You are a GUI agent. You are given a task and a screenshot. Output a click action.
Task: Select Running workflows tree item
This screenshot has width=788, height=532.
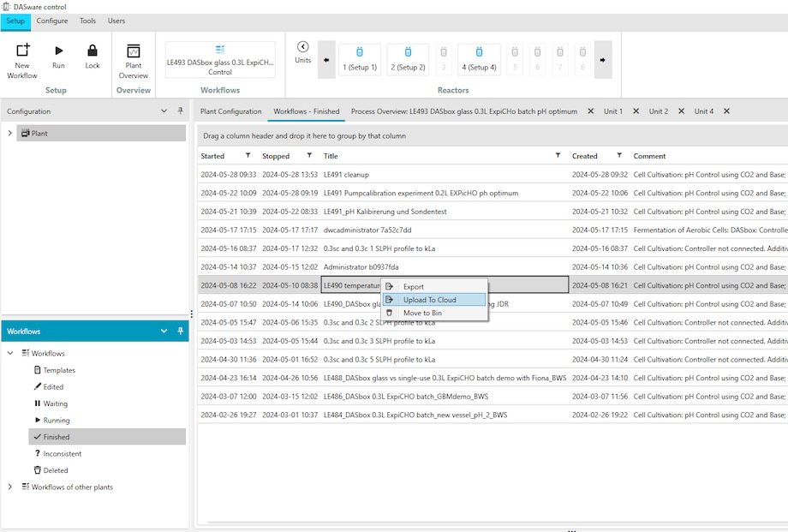51,420
